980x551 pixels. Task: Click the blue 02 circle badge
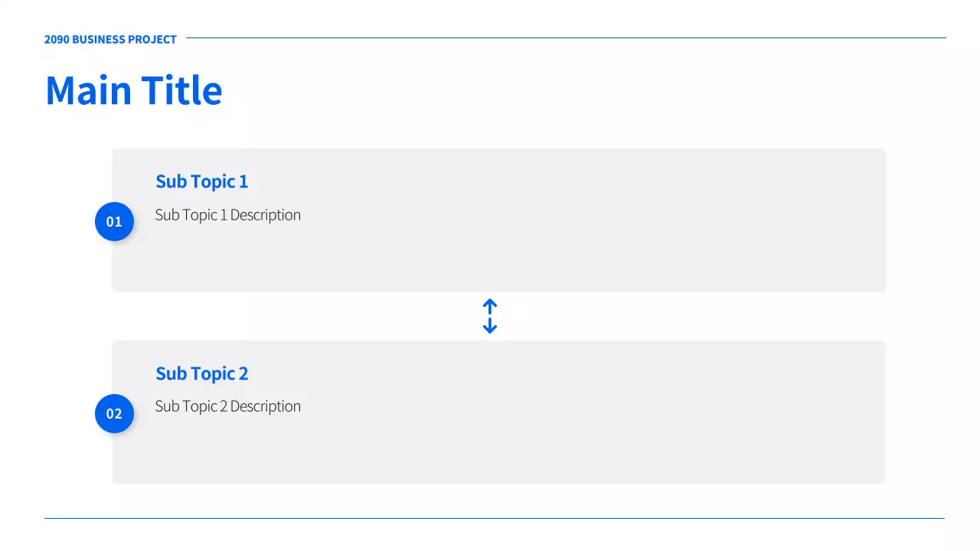point(114,414)
